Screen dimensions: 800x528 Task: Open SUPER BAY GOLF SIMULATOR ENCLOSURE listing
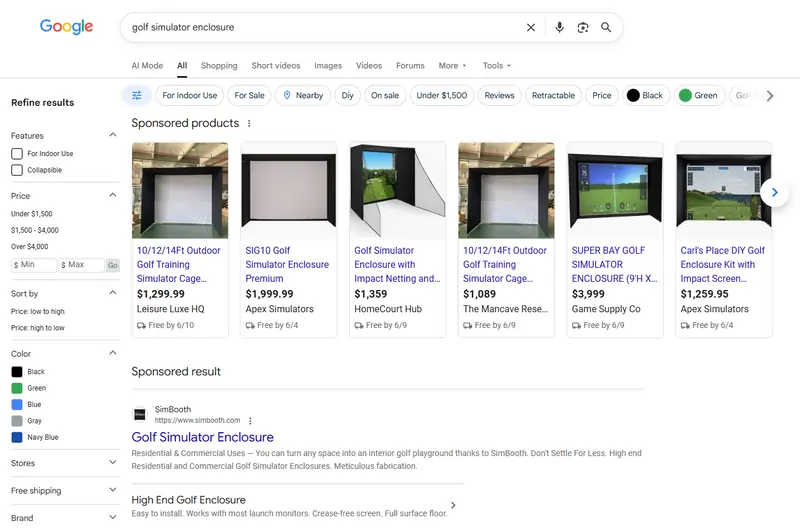click(x=614, y=264)
